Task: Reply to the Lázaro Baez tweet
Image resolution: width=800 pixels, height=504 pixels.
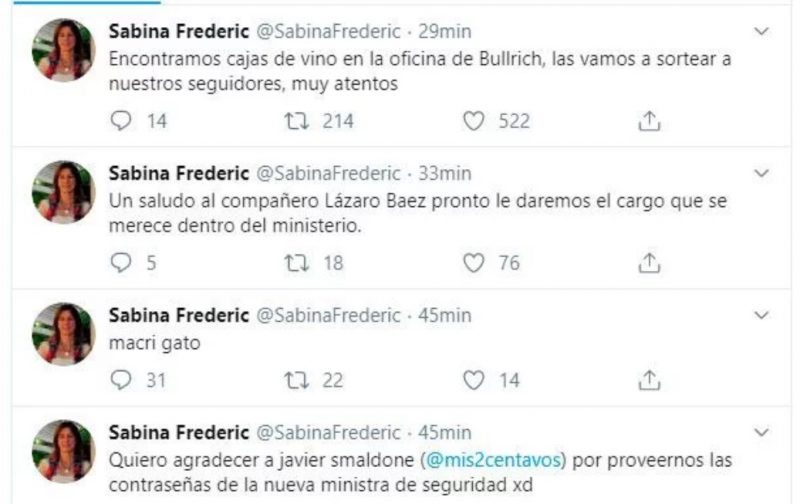Action: pos(121,262)
